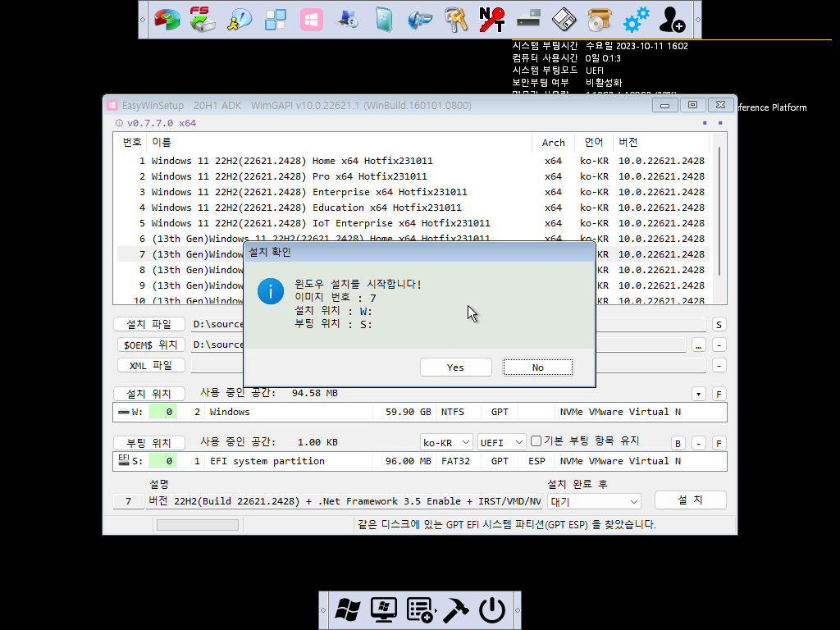The image size is (840, 630).
Task: Open the cardboard box with disc icon
Action: 600,20
